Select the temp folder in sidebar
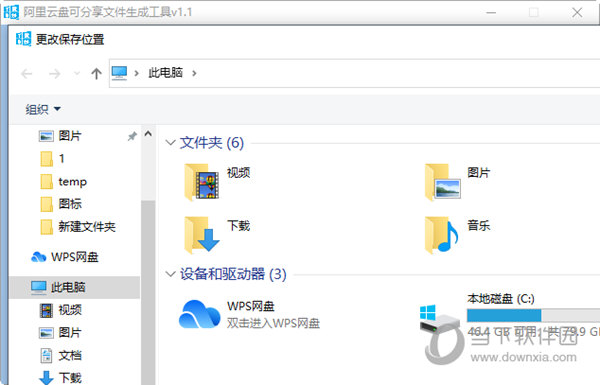This screenshot has width=600, height=385. [64, 181]
